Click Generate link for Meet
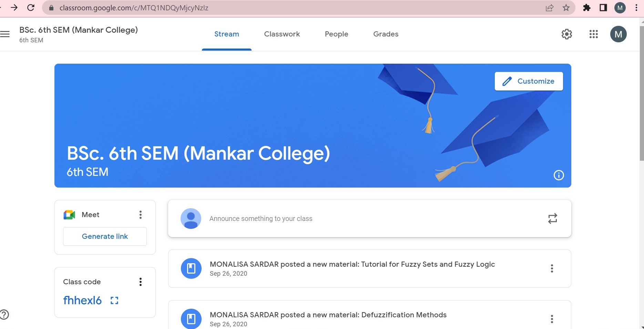Screen dimensions: 644x329 click(105, 236)
